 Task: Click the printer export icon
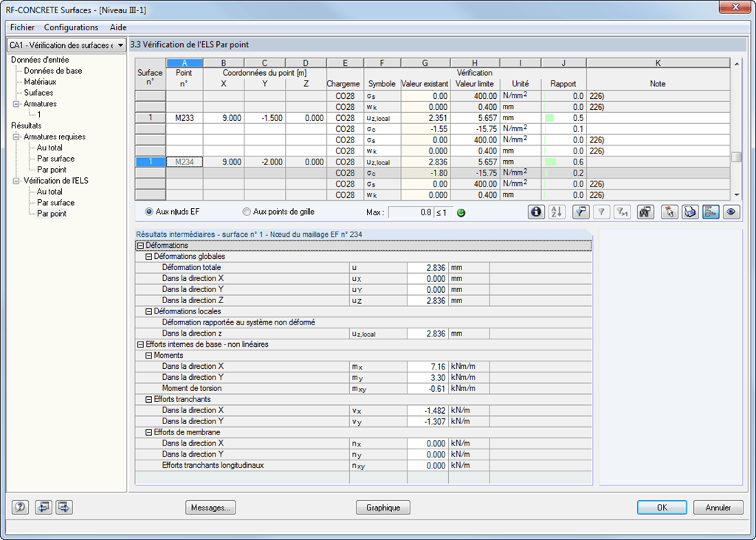point(690,212)
